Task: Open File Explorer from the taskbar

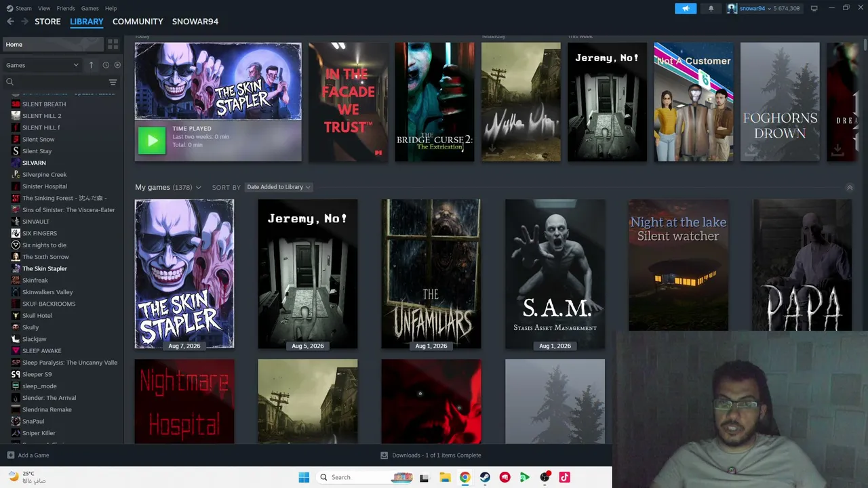Action: 445,477
